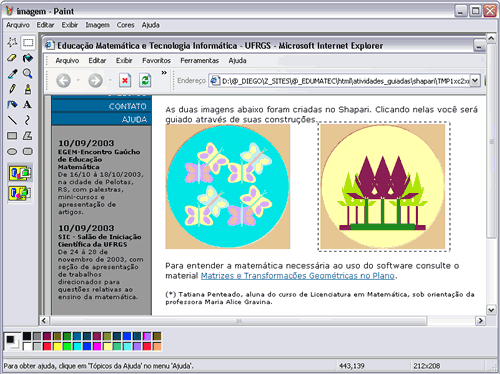500x374 pixels.
Task: Click the status bar size 212x208
Action: (x=427, y=366)
